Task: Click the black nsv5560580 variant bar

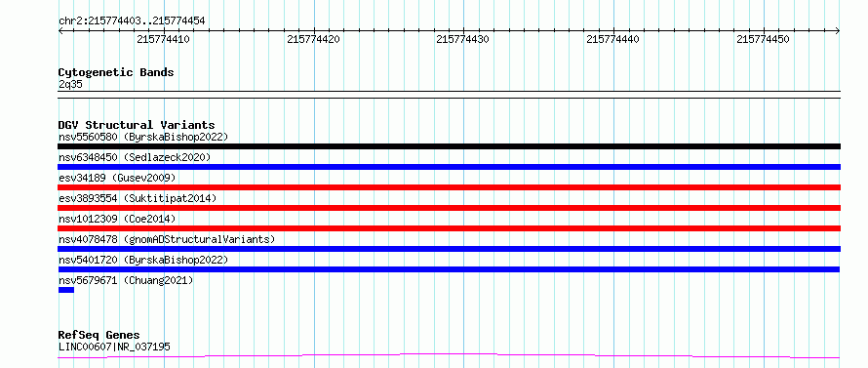Action: click(x=449, y=146)
